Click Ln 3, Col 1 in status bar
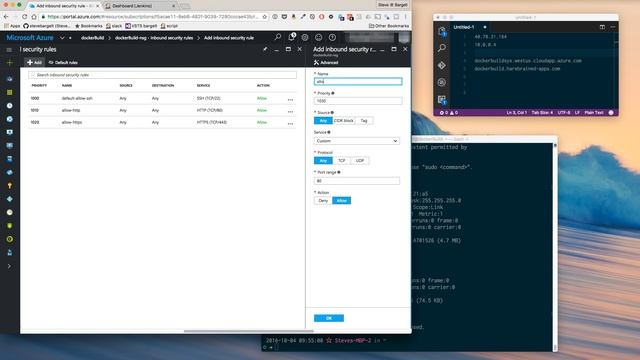 (x=517, y=113)
